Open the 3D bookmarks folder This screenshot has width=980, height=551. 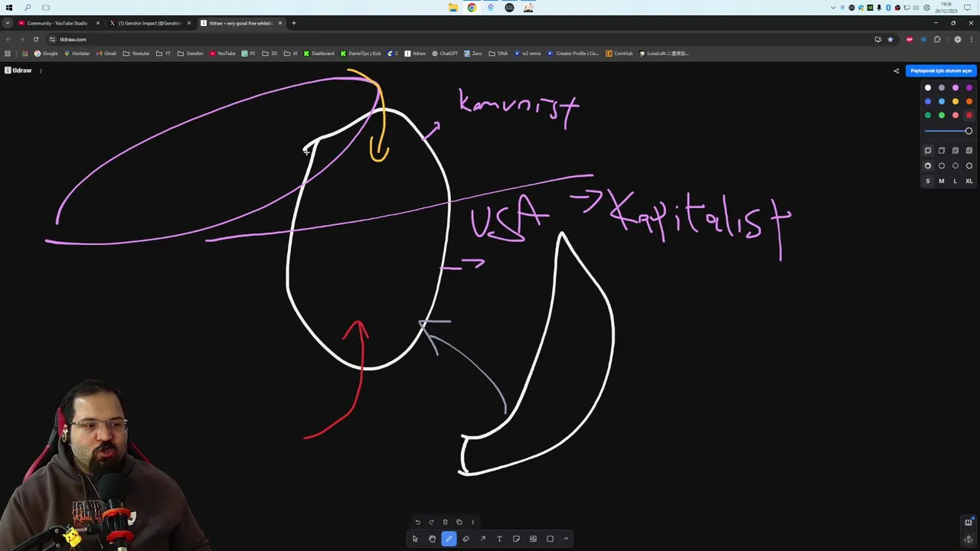269,54
